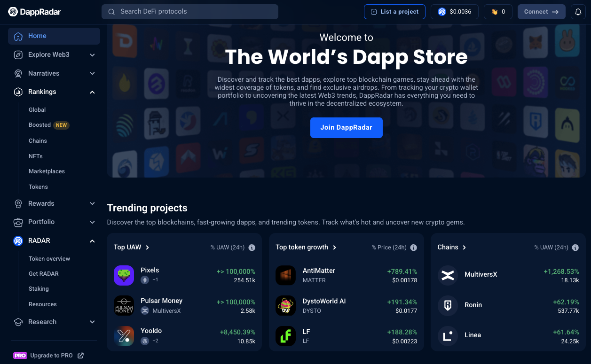The image size is (591, 364).
Task: Open Global rankings
Action: pyautogui.click(x=37, y=110)
